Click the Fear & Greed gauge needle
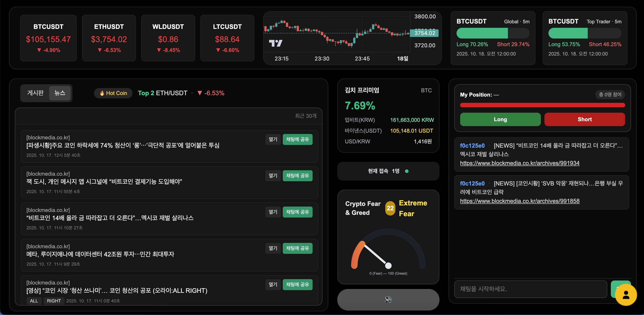Image resolution: width=644 pixels, height=315 pixels. coord(376,255)
